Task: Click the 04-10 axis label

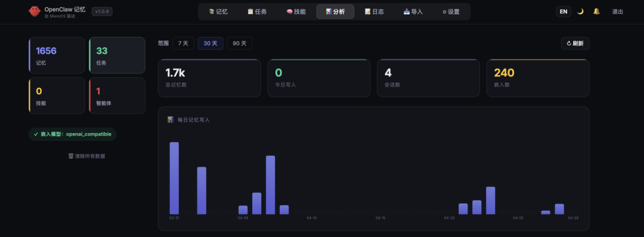Action: tap(312, 218)
